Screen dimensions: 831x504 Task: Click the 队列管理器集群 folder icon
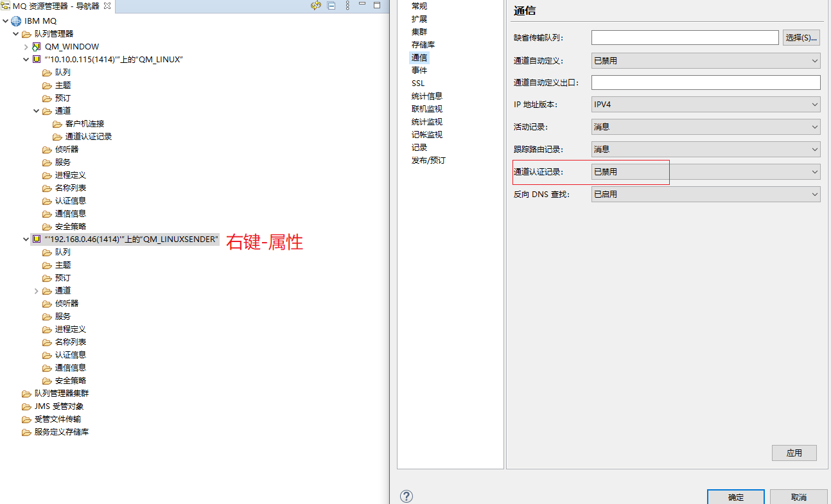[26, 393]
